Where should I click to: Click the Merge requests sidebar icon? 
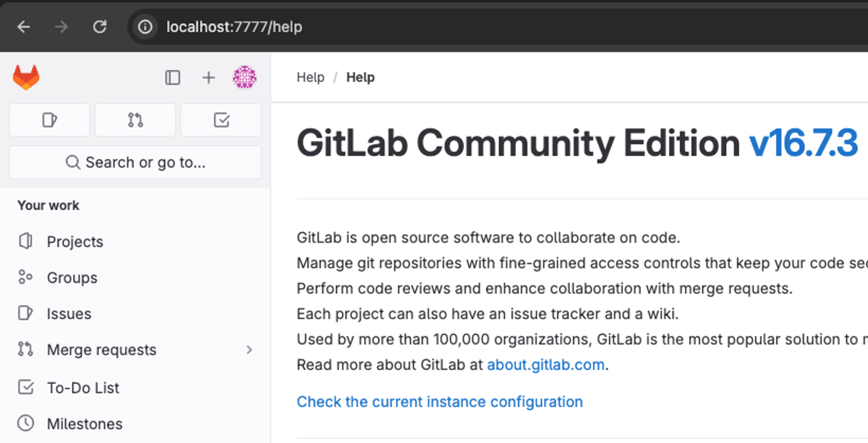(x=26, y=349)
